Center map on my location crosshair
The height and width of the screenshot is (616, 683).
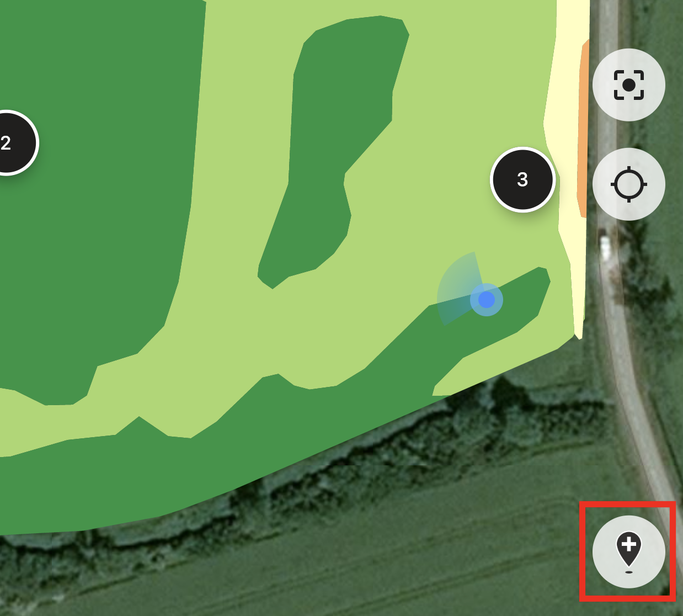pos(628,184)
